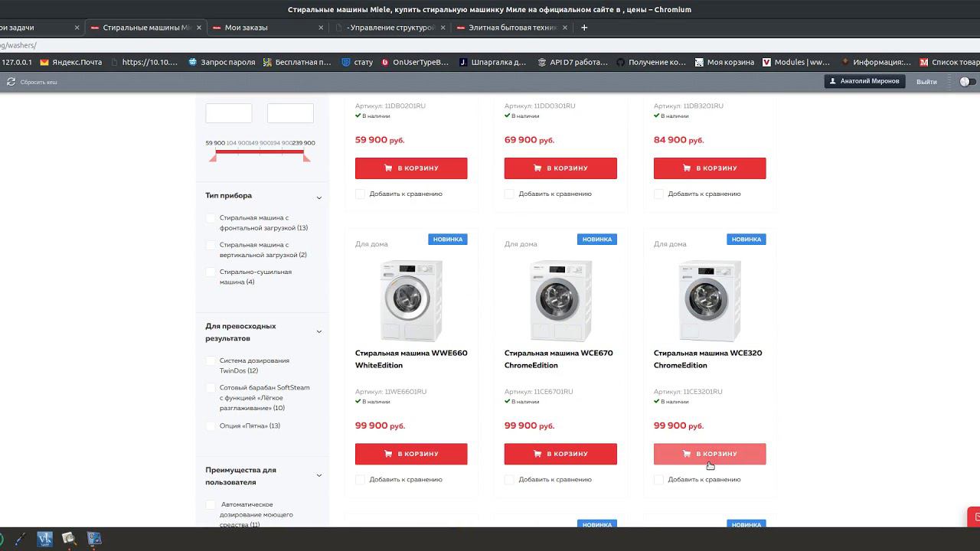This screenshot has width=980, height=551.
Task: Open Стиральная машина WCE670 ChromeEdition title link
Action: point(558,359)
